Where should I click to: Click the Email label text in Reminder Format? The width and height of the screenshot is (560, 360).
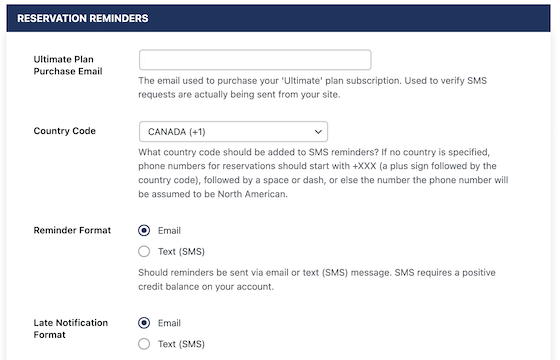click(x=169, y=230)
